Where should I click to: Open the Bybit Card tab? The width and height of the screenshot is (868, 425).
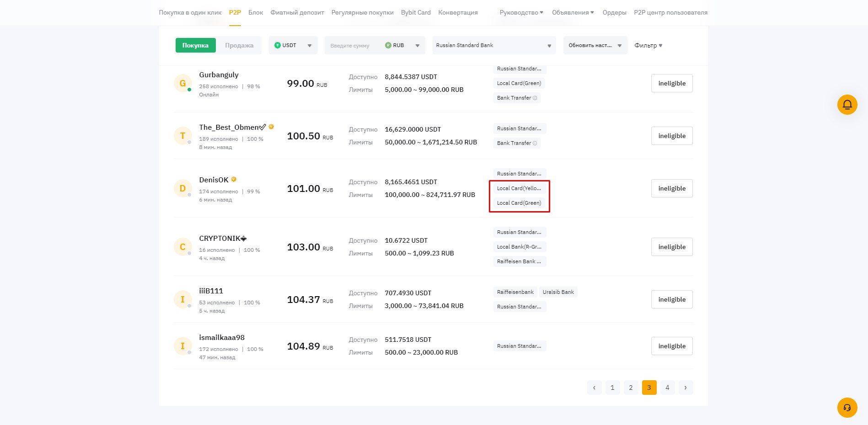point(416,12)
